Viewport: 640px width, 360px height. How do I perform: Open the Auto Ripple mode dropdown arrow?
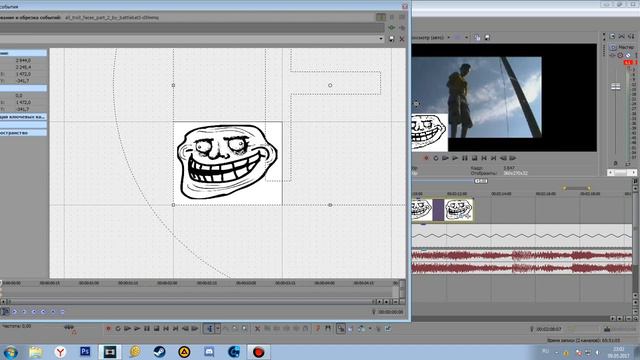click(370, 328)
